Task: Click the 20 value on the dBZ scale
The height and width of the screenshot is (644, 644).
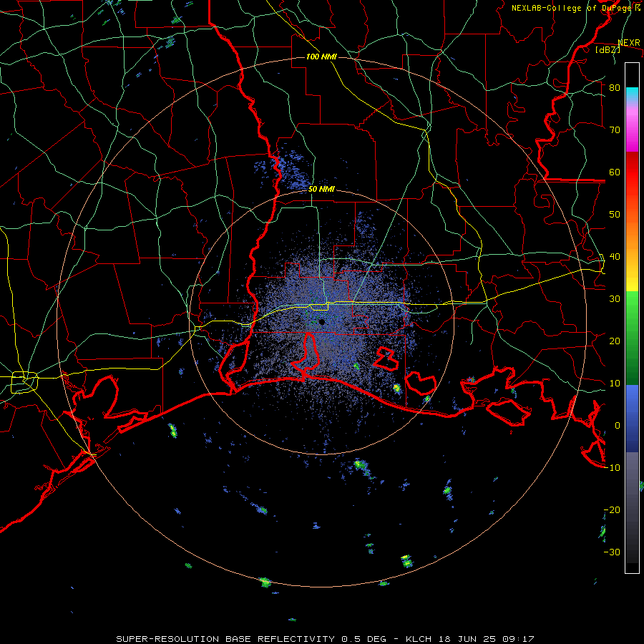Action: click(615, 341)
